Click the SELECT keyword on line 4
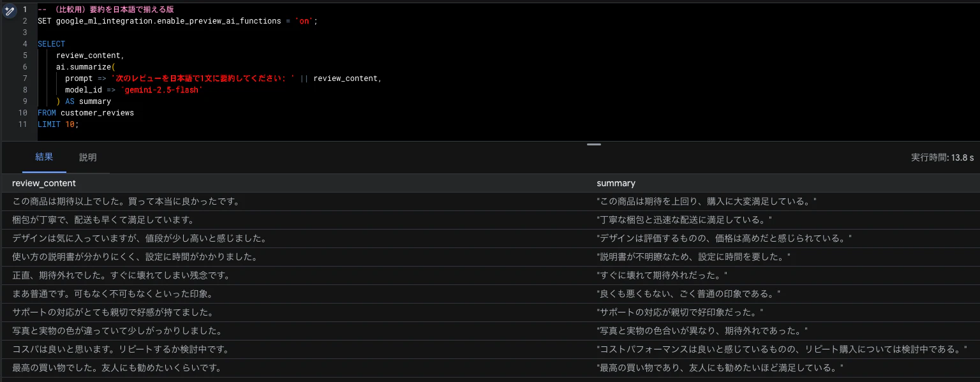 pos(51,44)
